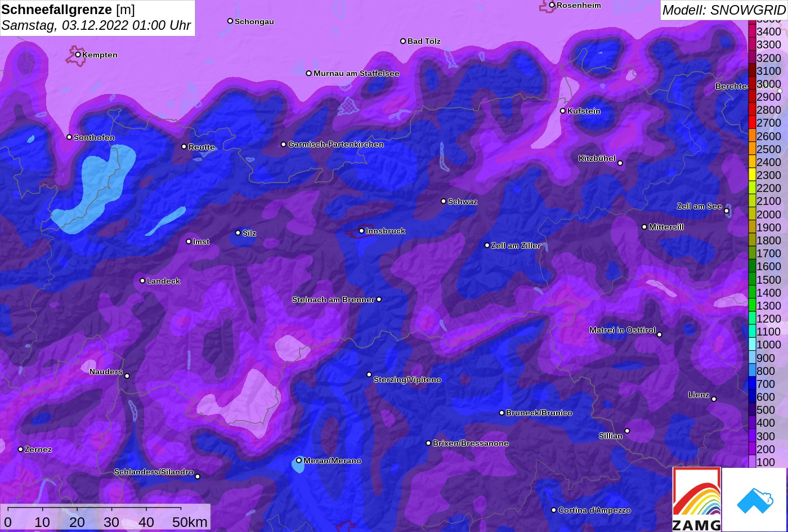
Task: Click the legend value 3400
Action: click(769, 32)
